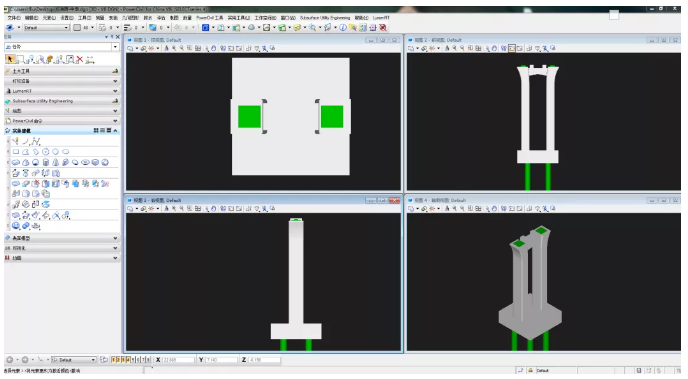Click the red prohibited icon at toolbar end
This screenshot has width=688, height=379.
(383, 28)
